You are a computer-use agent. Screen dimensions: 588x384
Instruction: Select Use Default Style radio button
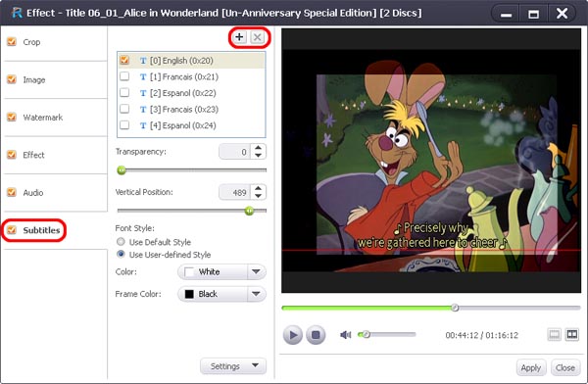click(121, 242)
